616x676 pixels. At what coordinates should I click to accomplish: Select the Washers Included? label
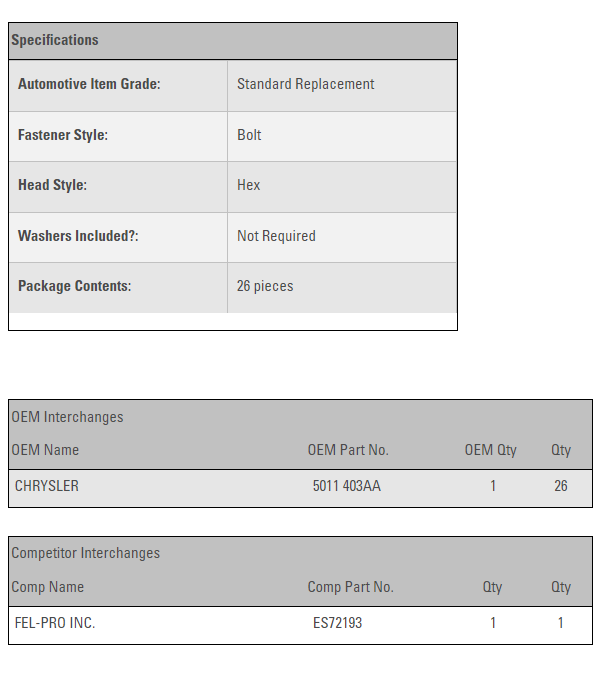point(78,236)
